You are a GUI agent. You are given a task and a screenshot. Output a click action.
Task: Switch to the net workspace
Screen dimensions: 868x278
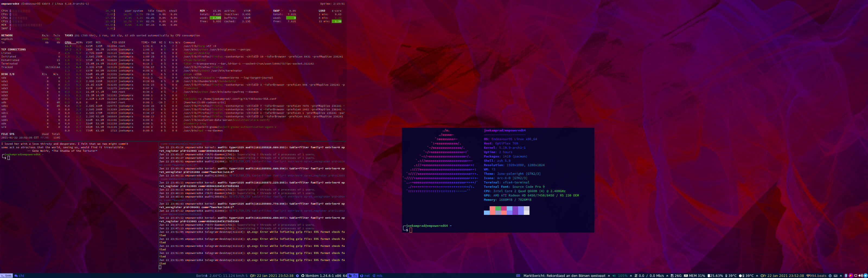pos(365,276)
